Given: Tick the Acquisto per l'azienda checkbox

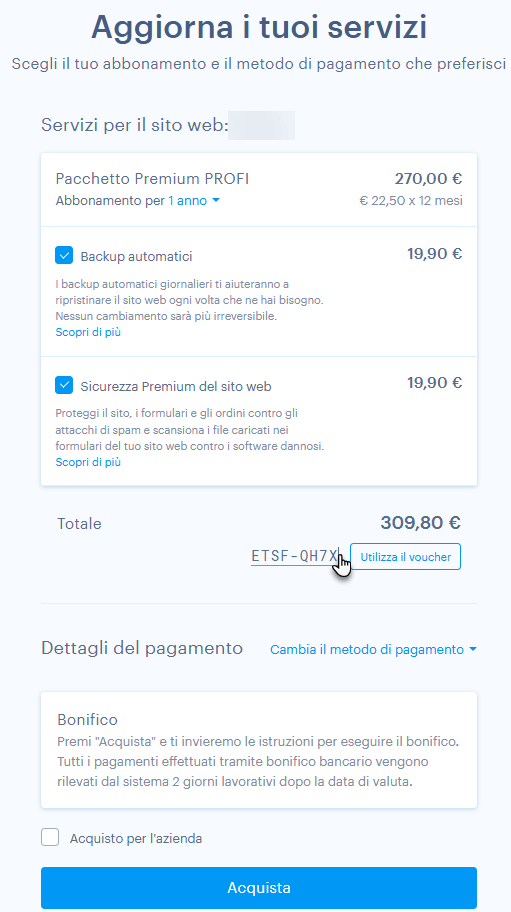Looking at the screenshot, I should pos(50,838).
